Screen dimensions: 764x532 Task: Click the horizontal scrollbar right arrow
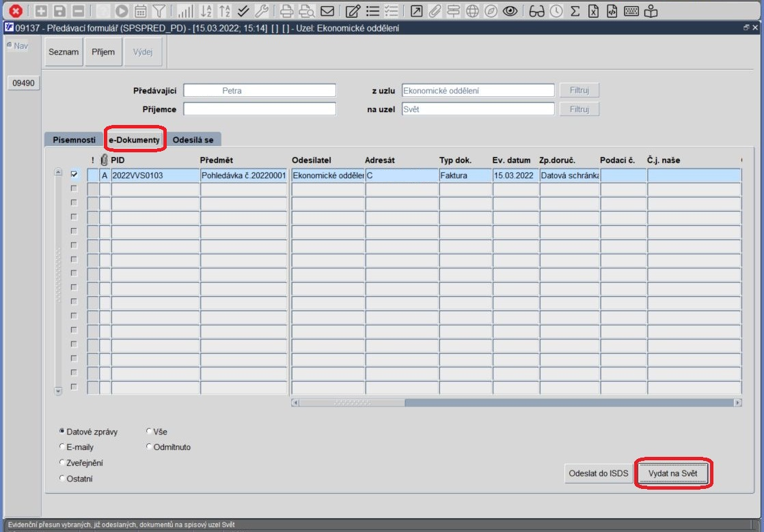pyautogui.click(x=737, y=402)
